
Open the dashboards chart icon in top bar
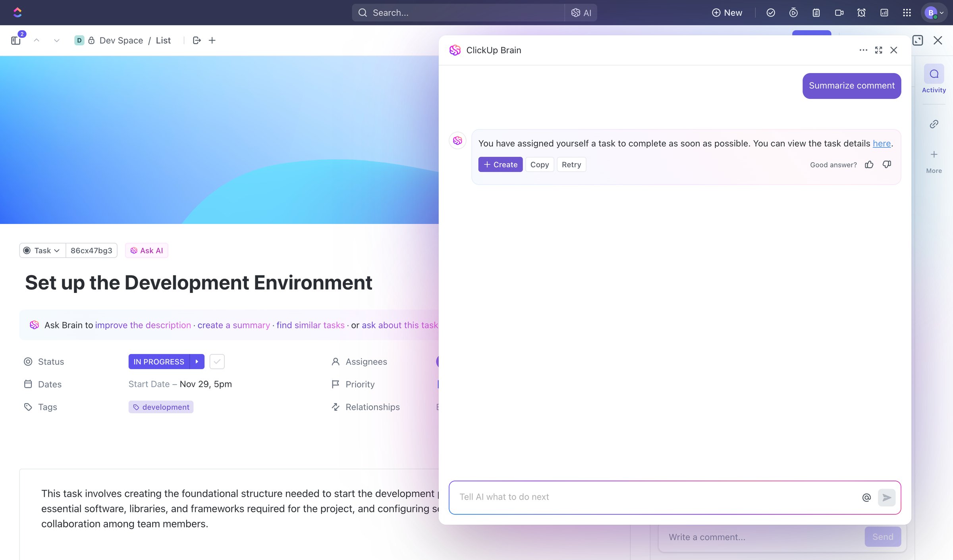(884, 13)
